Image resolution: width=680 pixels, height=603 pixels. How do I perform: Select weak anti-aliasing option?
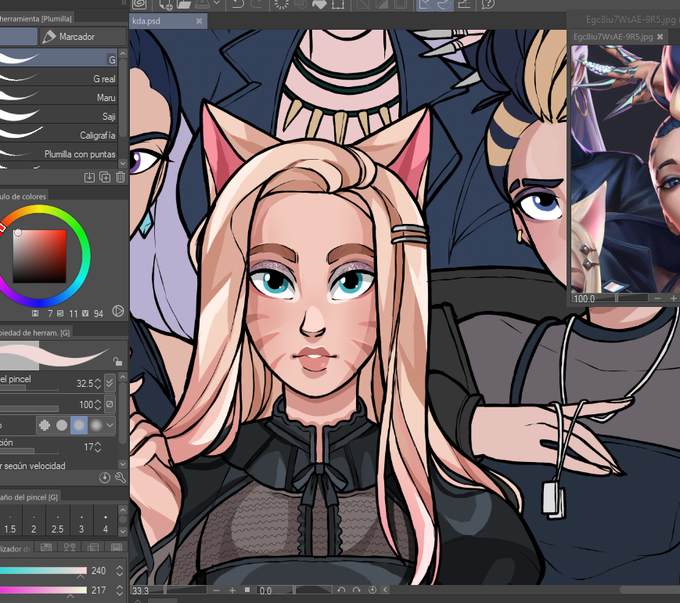(62, 425)
